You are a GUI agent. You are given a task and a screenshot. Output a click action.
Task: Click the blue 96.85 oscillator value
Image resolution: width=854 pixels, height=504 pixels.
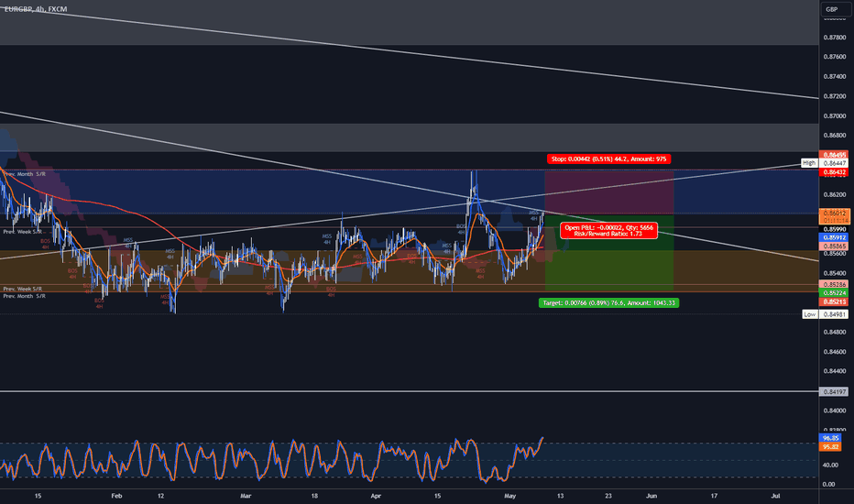tap(830, 438)
